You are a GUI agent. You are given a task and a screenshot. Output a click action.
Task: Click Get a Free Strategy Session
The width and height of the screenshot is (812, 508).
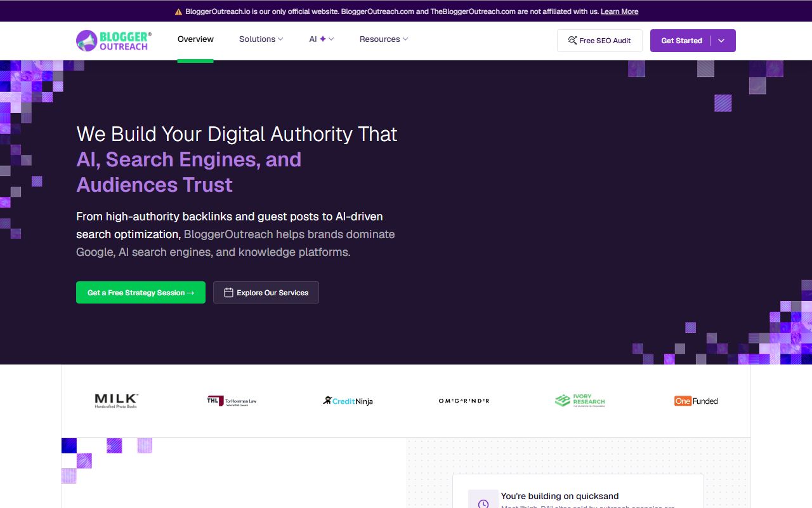[141, 293]
